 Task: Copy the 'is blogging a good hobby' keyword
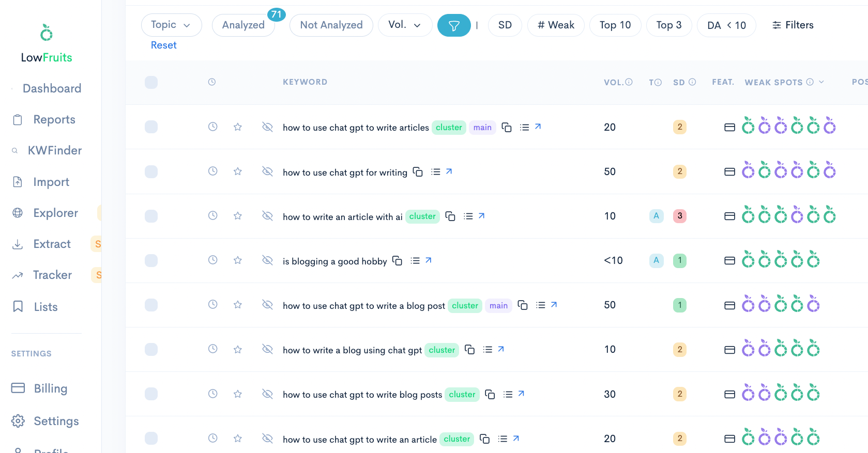397,260
